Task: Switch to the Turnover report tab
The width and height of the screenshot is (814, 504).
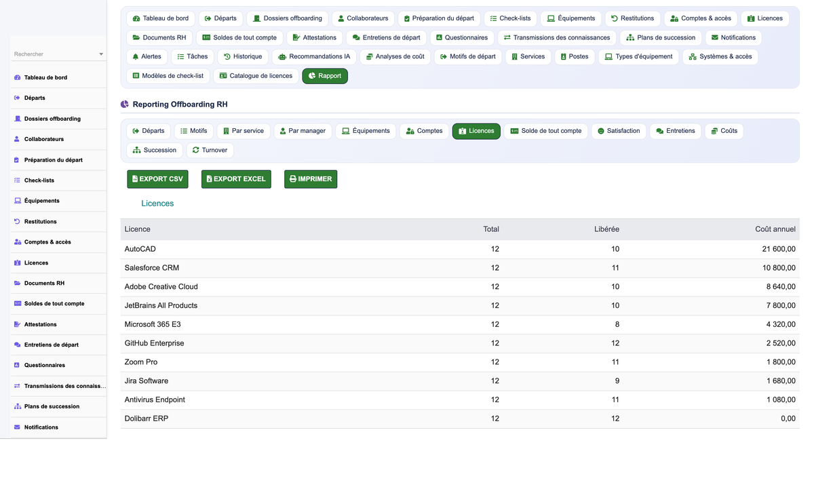Action: [x=210, y=150]
